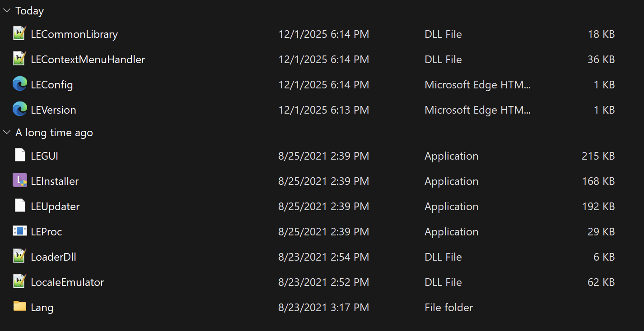The image size is (644, 331).
Task: Click the blank icon next to LEGUI
Action: pos(19,155)
